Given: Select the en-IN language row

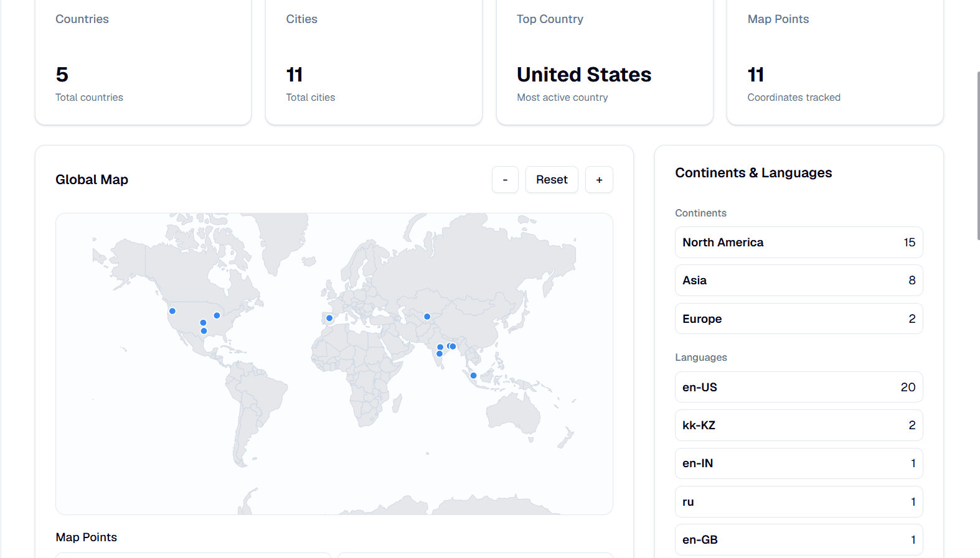Looking at the screenshot, I should click(x=799, y=463).
